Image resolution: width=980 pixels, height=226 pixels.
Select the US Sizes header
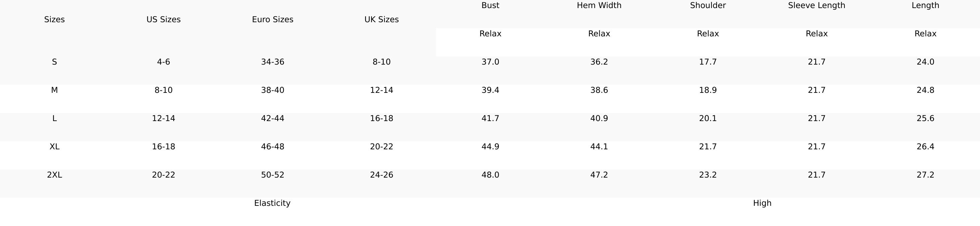tap(163, 20)
